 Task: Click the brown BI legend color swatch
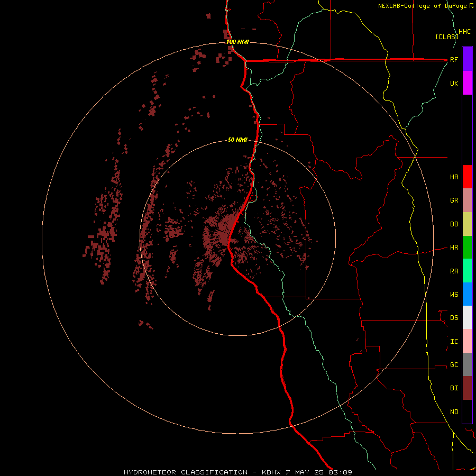pyautogui.click(x=467, y=388)
